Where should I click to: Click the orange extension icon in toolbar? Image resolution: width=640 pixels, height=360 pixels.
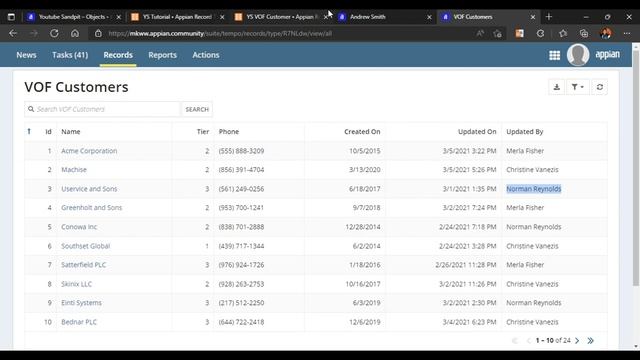point(520,33)
